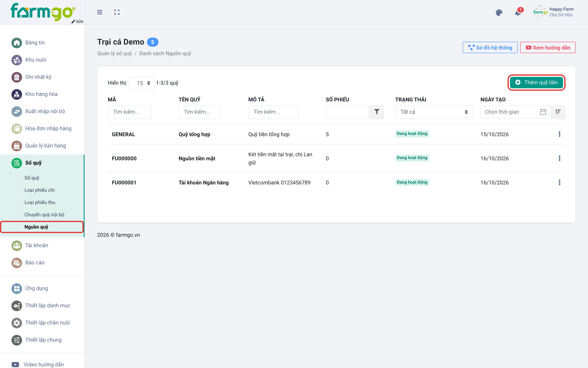Image resolution: width=588 pixels, height=368 pixels.
Task: Open actions menu for FU000000 row
Action: [559, 158]
